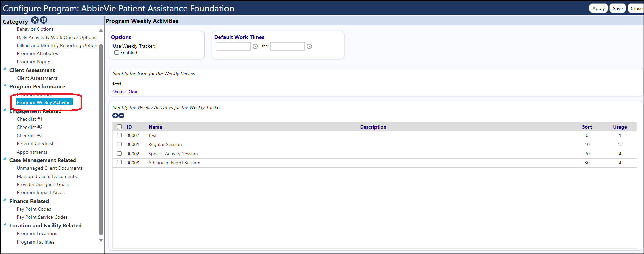
Task: Open Behavior Options category
Action: coord(35,29)
